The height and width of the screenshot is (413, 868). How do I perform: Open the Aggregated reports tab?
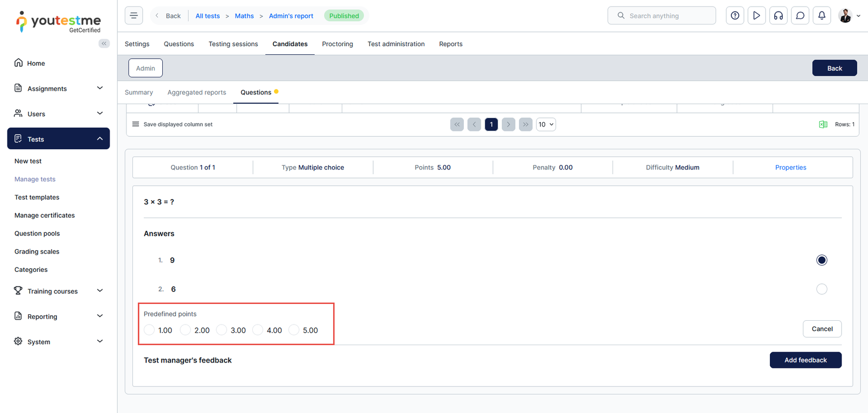coord(196,92)
